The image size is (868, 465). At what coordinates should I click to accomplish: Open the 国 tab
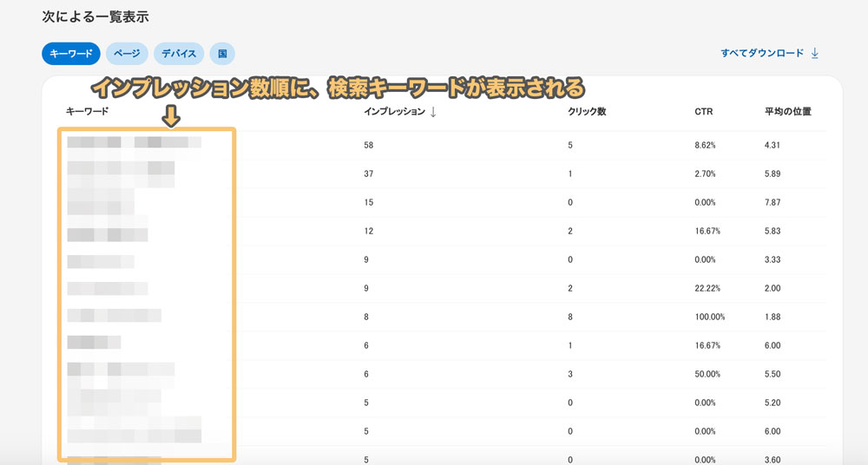coord(222,53)
